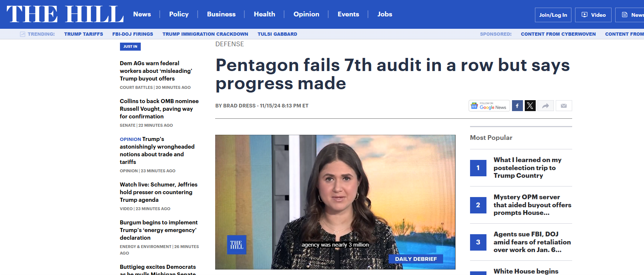Viewport: 644px width, 275px height.
Task: Select trending topic Tulsi Gabbard
Action: (277, 34)
